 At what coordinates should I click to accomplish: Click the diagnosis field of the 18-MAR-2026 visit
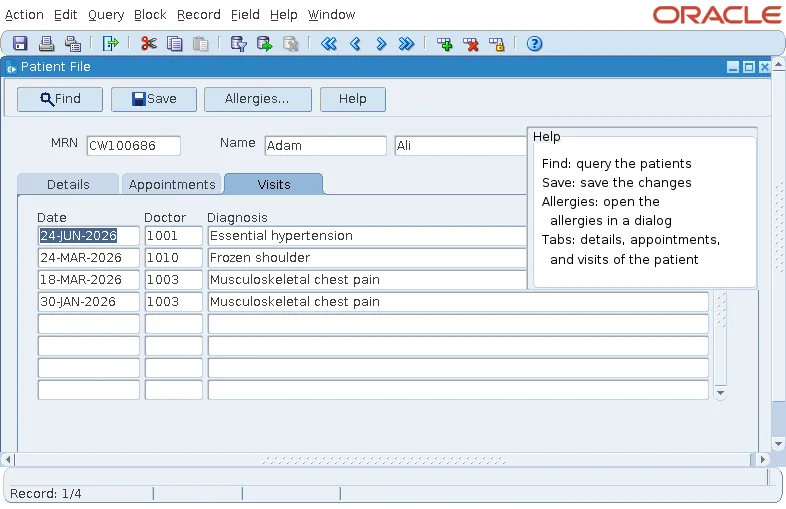point(367,280)
